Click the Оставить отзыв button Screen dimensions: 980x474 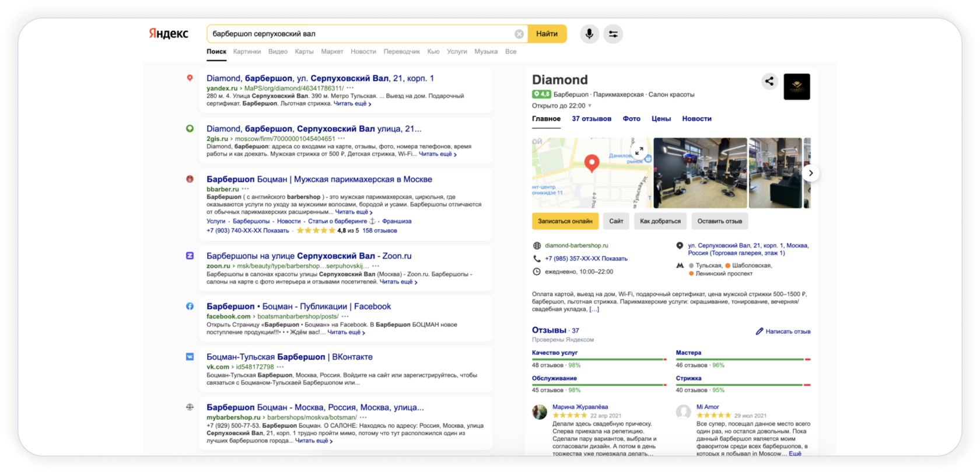point(720,221)
